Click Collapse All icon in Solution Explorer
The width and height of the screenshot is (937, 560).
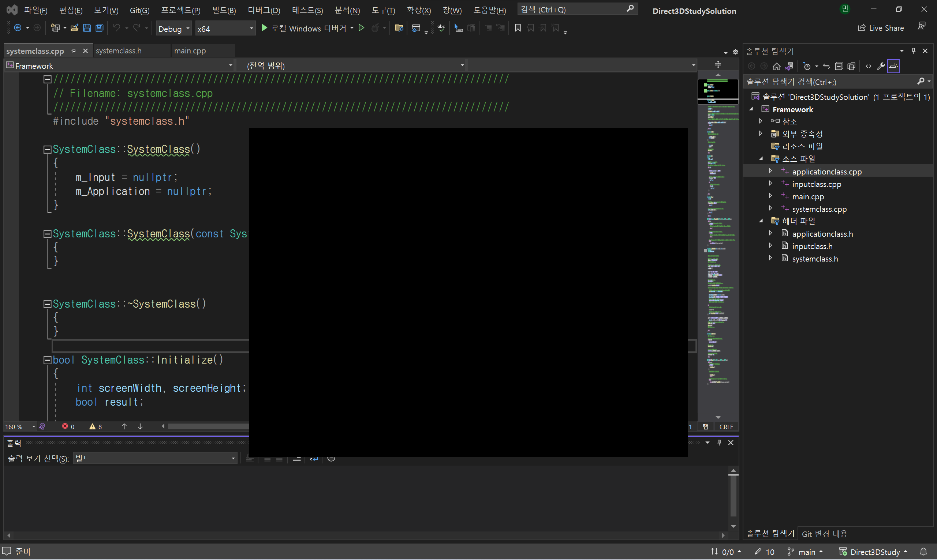[x=839, y=67]
